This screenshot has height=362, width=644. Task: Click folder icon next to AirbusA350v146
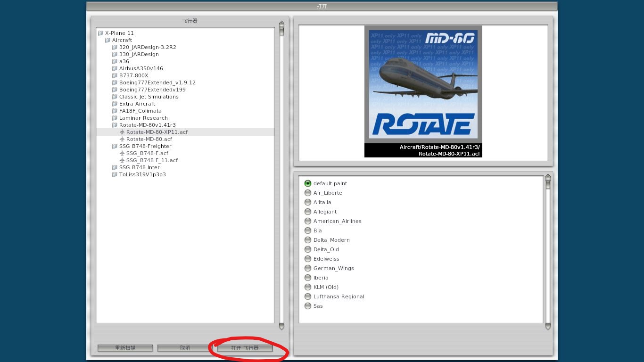pyautogui.click(x=115, y=68)
